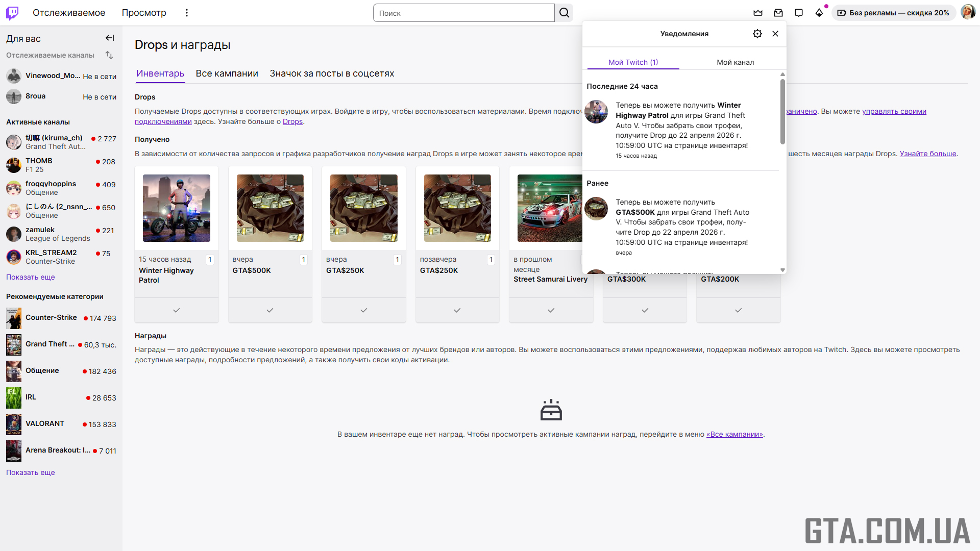Image resolution: width=980 pixels, height=551 pixels.
Task: Expand GTA$500K card checkmark footer
Action: click(x=270, y=310)
